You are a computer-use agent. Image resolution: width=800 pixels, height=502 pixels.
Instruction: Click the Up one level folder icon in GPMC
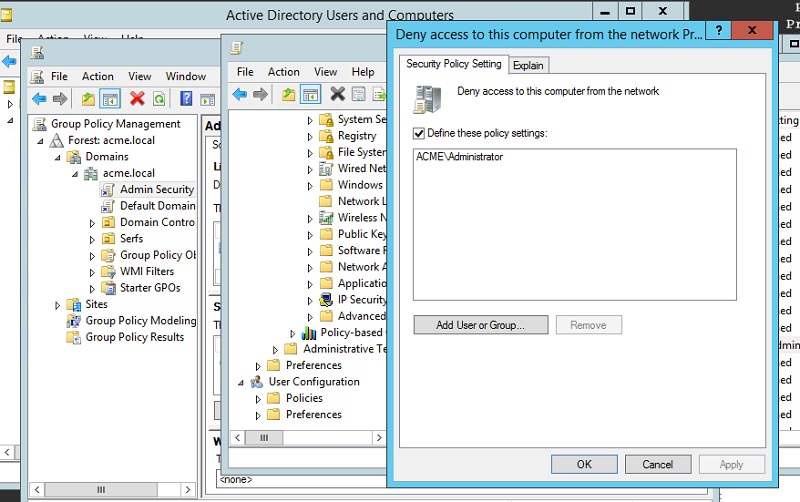(x=88, y=98)
